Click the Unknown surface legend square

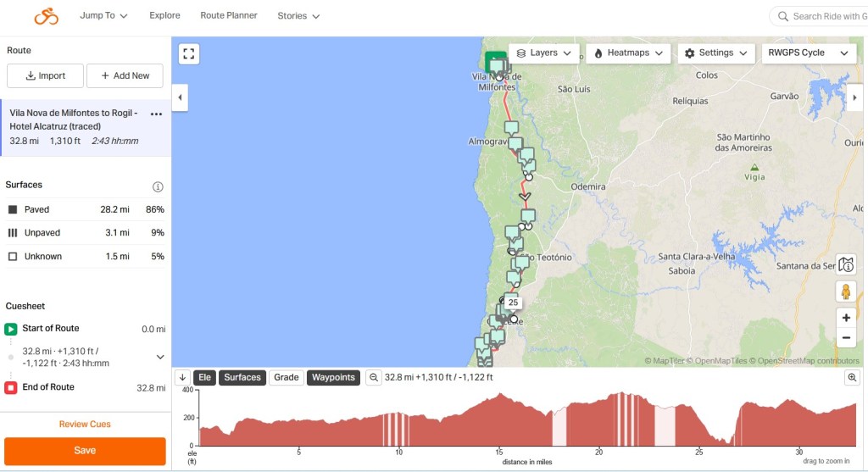13,256
